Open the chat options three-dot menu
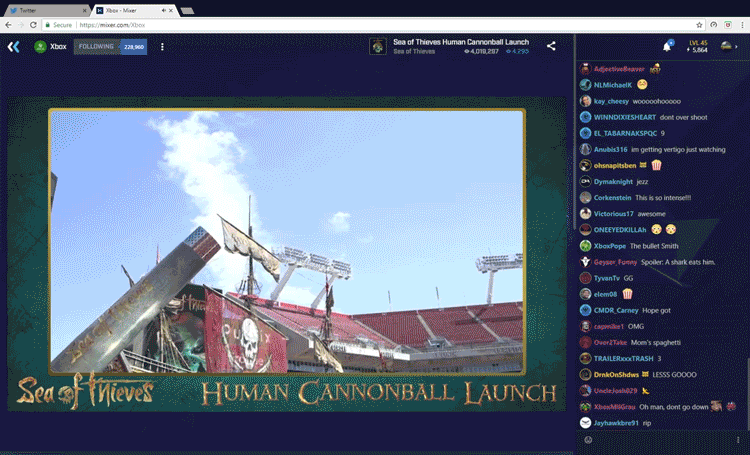This screenshot has height=455, width=750. click(738, 439)
